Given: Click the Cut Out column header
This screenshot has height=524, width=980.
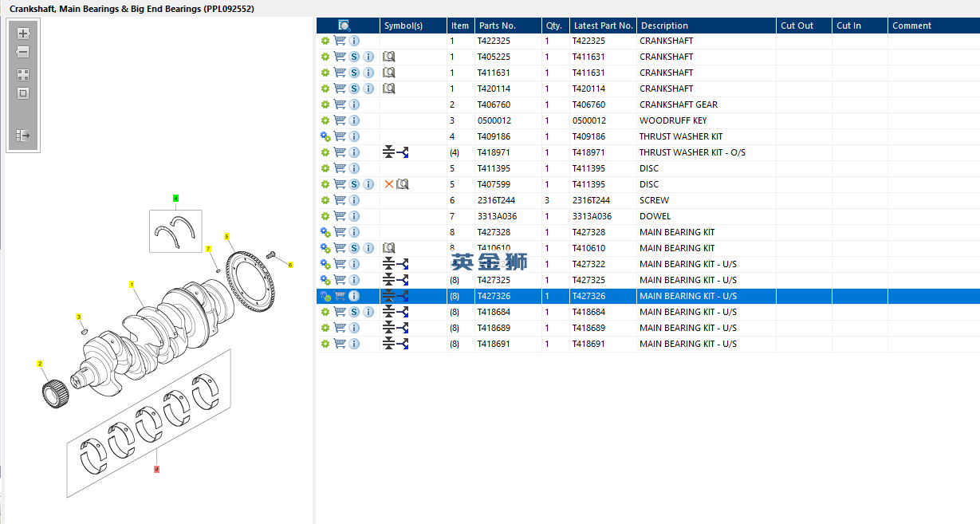Looking at the screenshot, I should [x=804, y=26].
